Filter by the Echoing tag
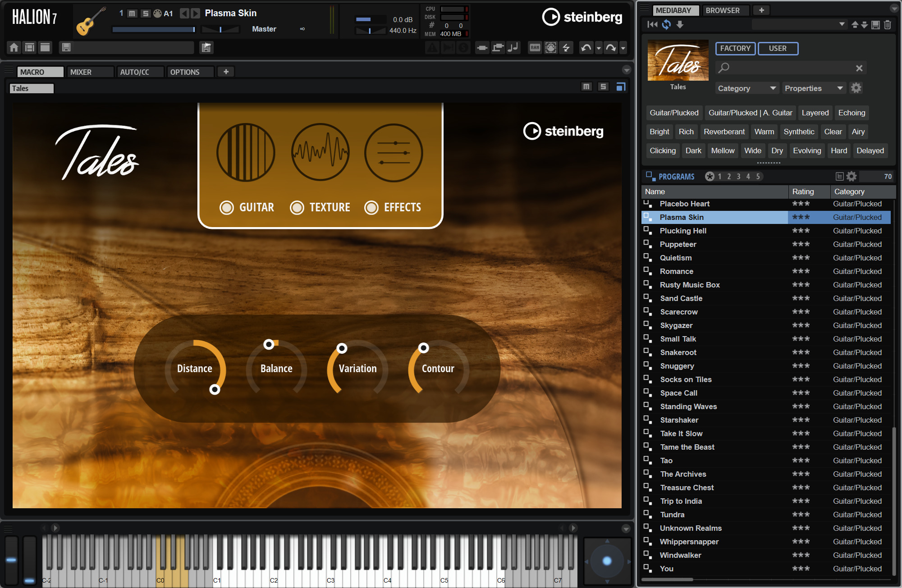This screenshot has height=588, width=902. pos(852,113)
